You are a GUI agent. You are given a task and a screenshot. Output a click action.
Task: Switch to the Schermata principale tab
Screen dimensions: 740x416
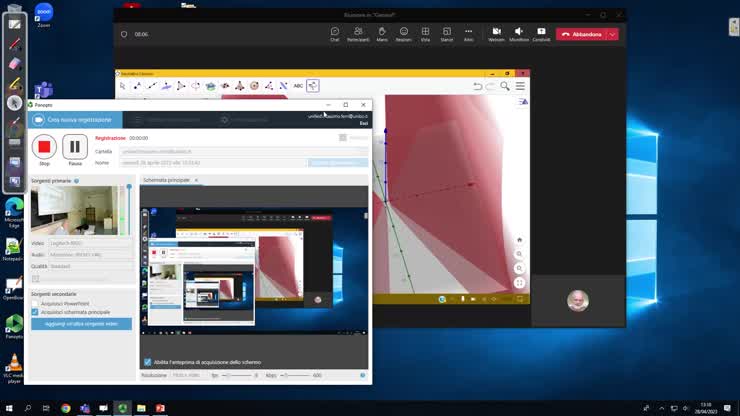coord(166,180)
